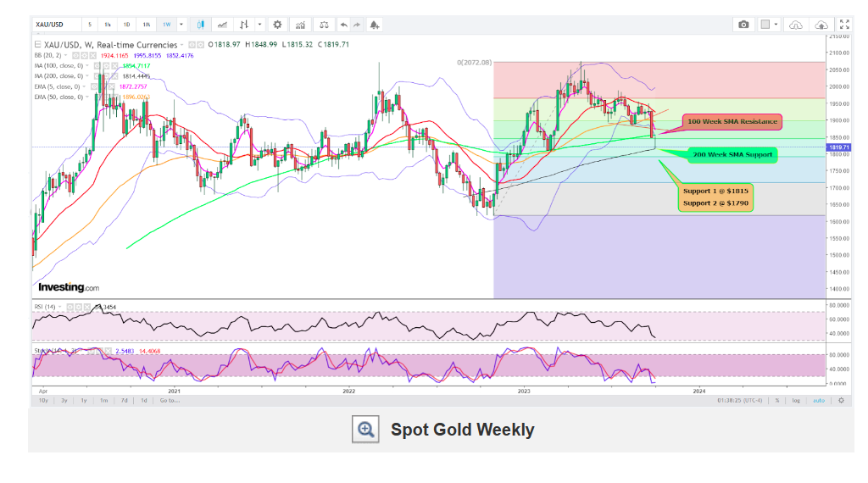The image size is (868, 483).
Task: Toggle log scale at bottom right
Action: (796, 400)
